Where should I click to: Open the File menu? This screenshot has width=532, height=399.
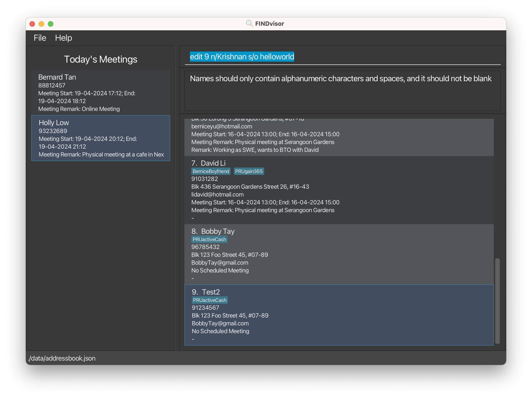tap(40, 38)
